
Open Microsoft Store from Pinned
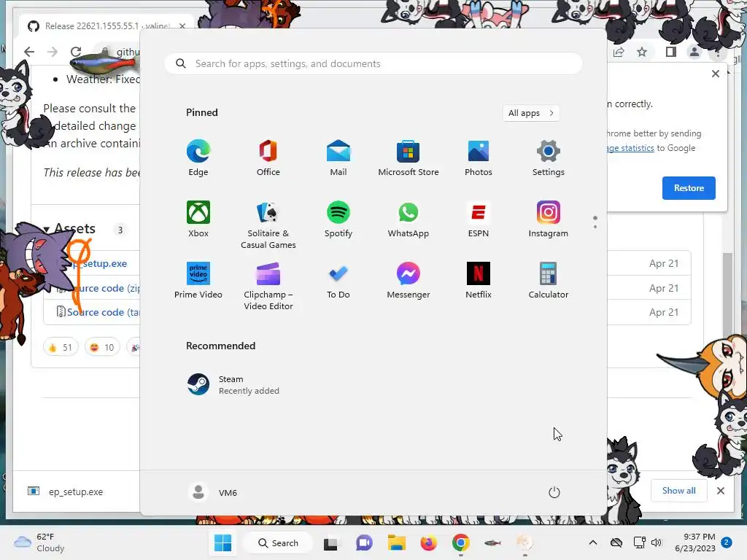pos(409,158)
